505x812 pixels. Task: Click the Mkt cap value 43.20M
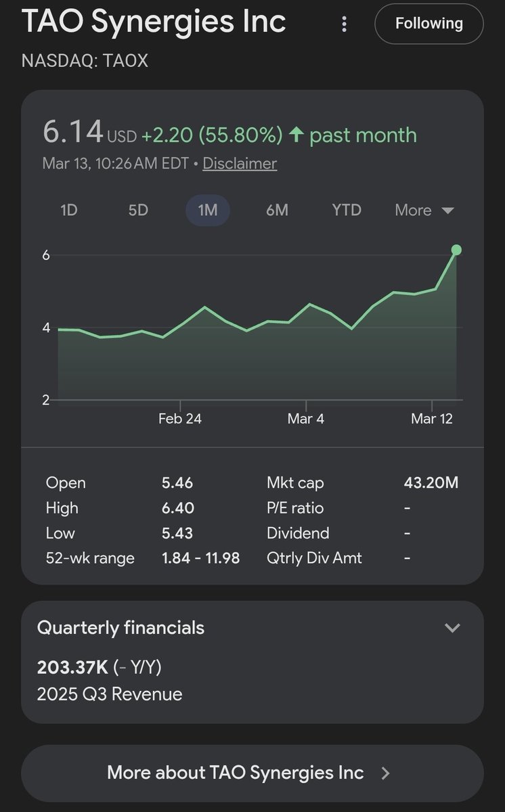click(x=431, y=483)
